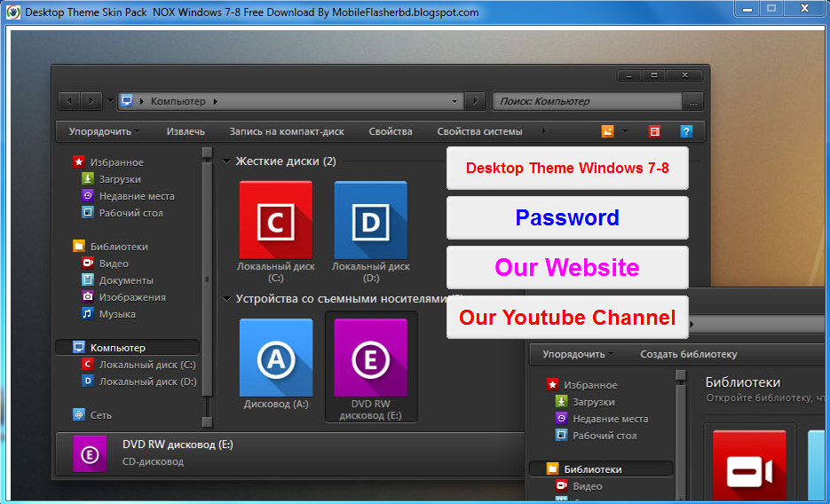This screenshot has height=504, width=830.
Task: Open the red video library icon in back window
Action: tap(749, 467)
